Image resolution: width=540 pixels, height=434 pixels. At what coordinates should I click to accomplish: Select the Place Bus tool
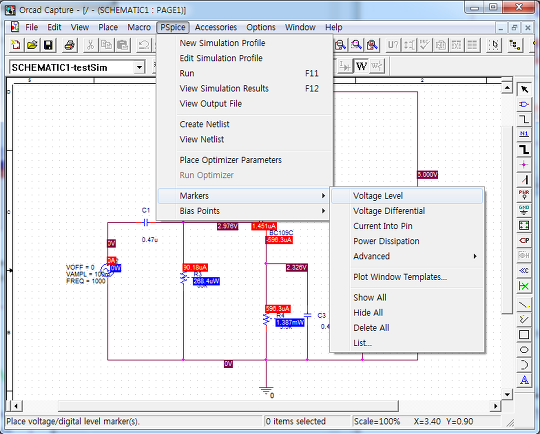524,149
